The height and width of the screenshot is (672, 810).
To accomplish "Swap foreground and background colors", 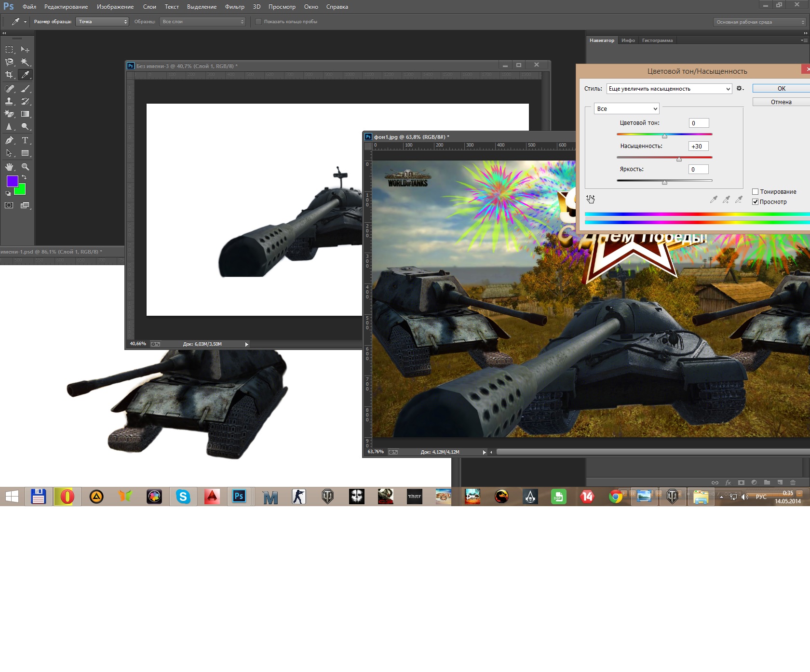I will [24, 177].
